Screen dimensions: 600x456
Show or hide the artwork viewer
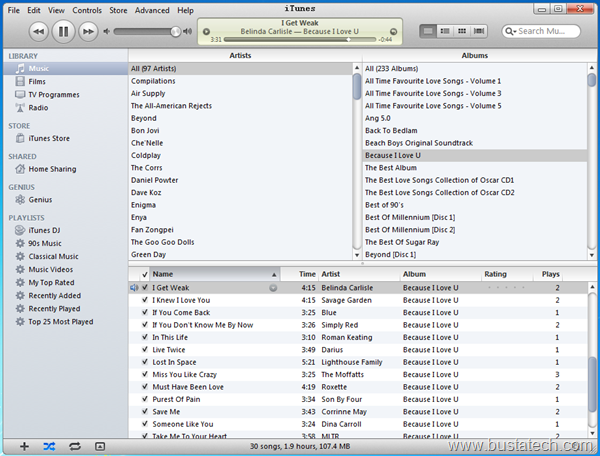pos(100,446)
